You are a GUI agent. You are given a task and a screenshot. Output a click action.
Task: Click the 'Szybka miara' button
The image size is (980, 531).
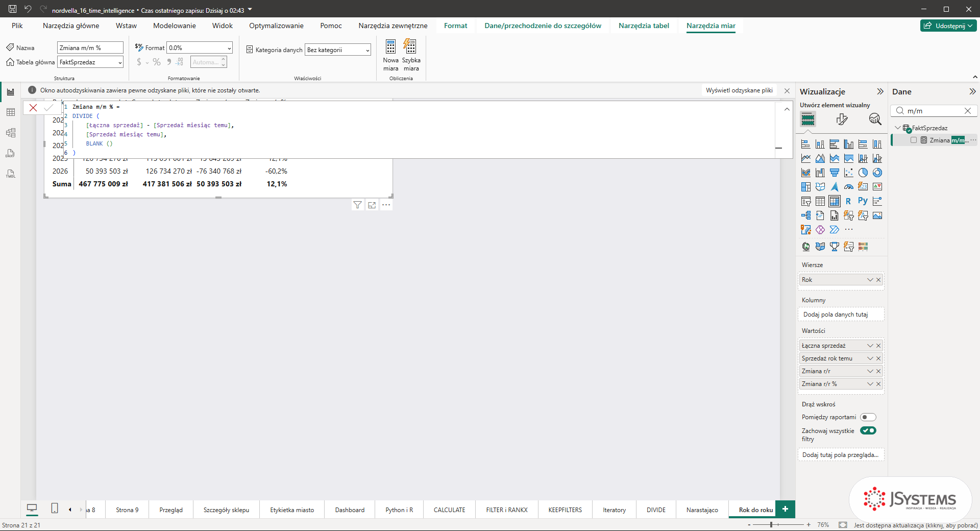click(411, 55)
